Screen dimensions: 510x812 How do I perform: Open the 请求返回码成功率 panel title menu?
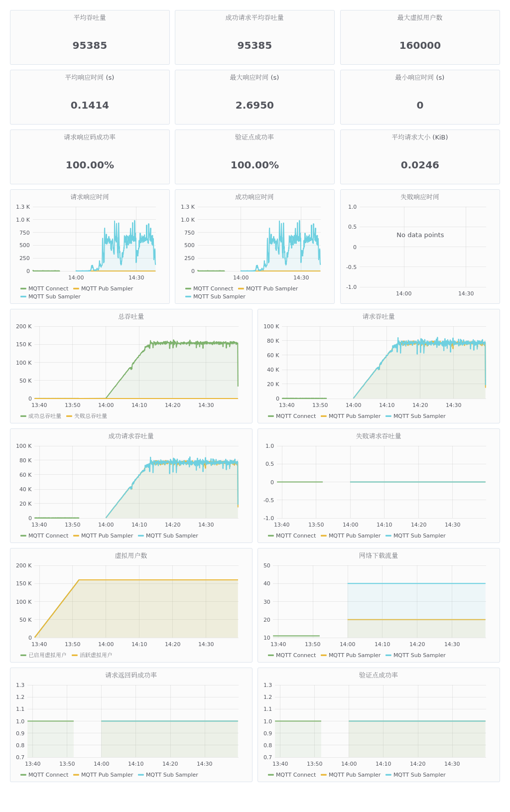point(131,675)
